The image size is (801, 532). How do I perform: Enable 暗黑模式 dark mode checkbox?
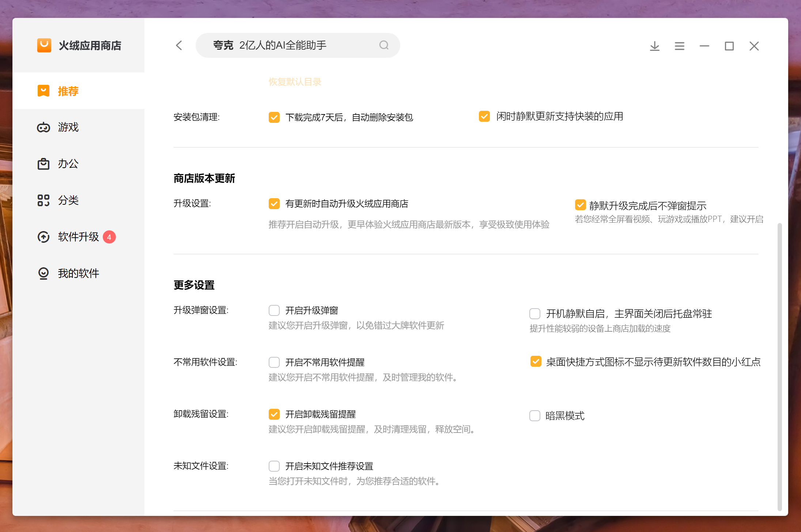coord(535,416)
